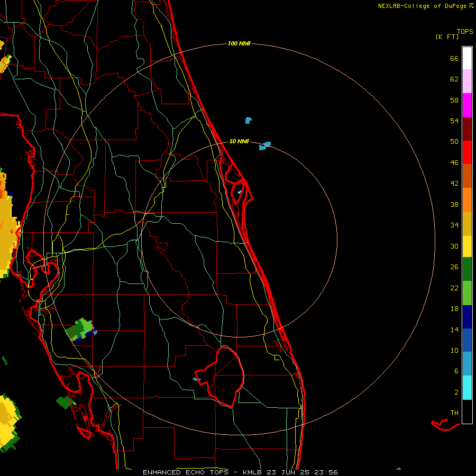Click the legend value '46'
Image resolution: width=476 pixels, height=476 pixels.
(x=454, y=163)
